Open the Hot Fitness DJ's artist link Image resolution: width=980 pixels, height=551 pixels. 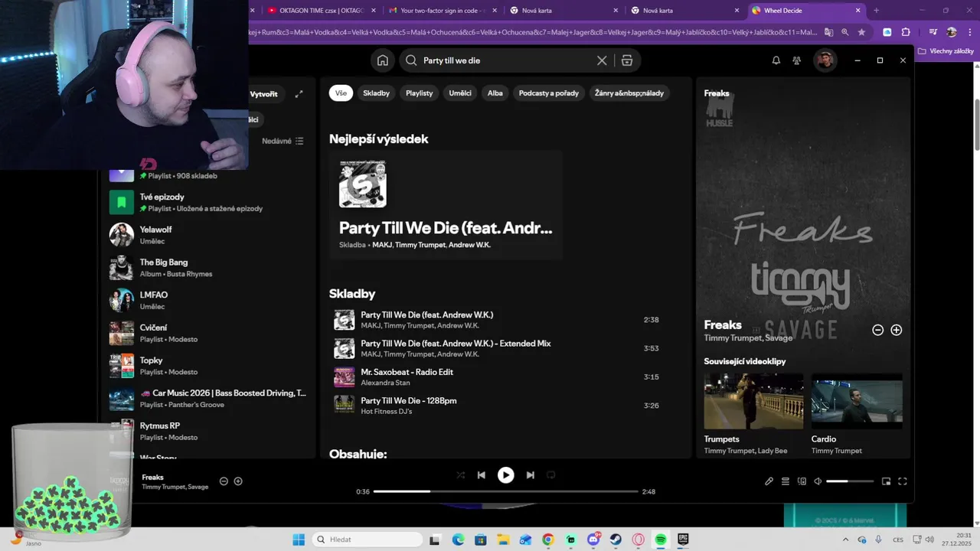coord(387,412)
